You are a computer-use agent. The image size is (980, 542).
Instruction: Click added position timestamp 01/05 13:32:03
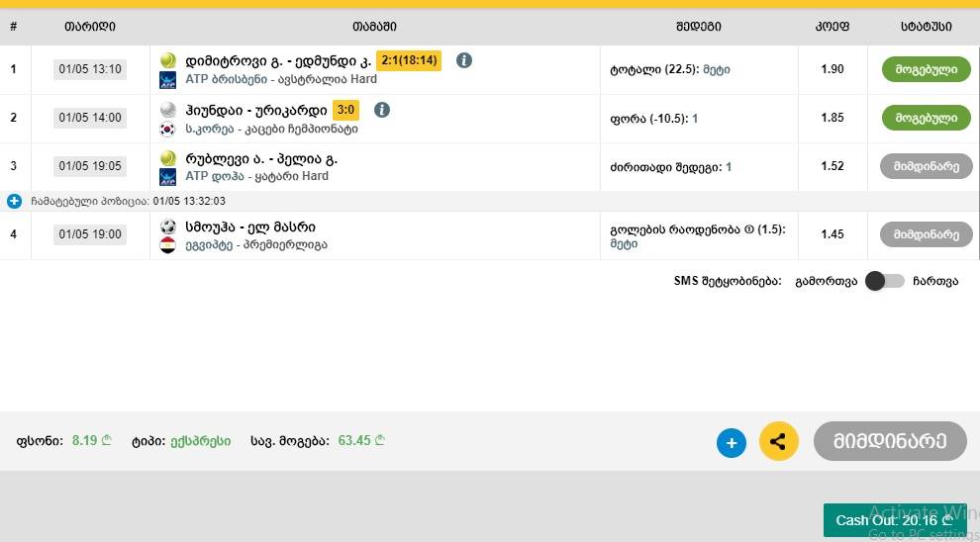(189, 201)
